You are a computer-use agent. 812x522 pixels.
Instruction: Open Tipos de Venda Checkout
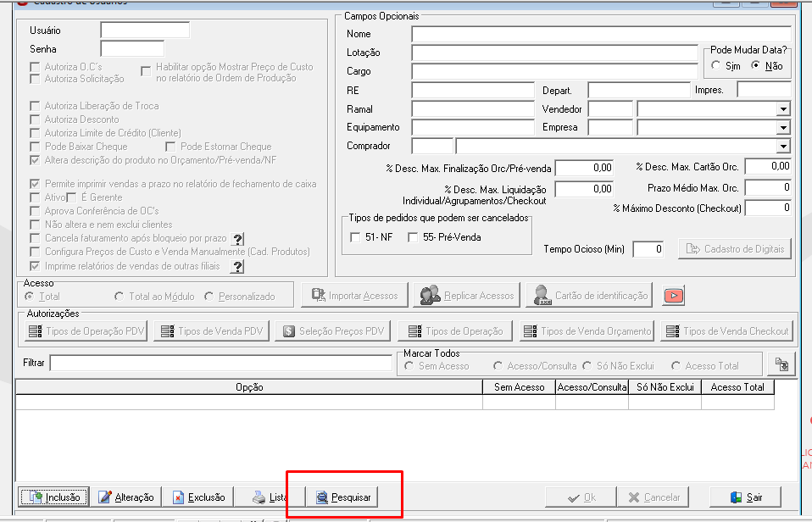pos(726,331)
